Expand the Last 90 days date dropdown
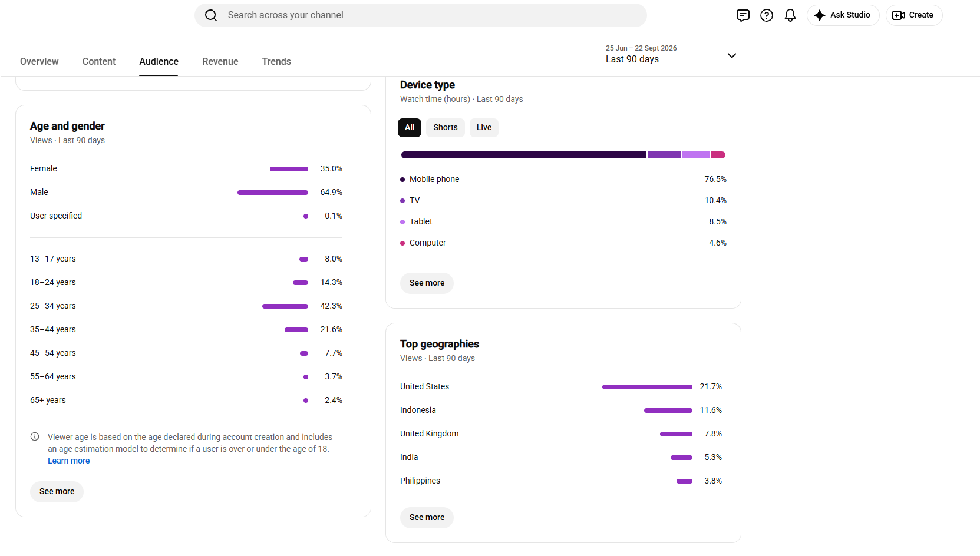Viewport: 980px width, 556px height. [x=671, y=55]
